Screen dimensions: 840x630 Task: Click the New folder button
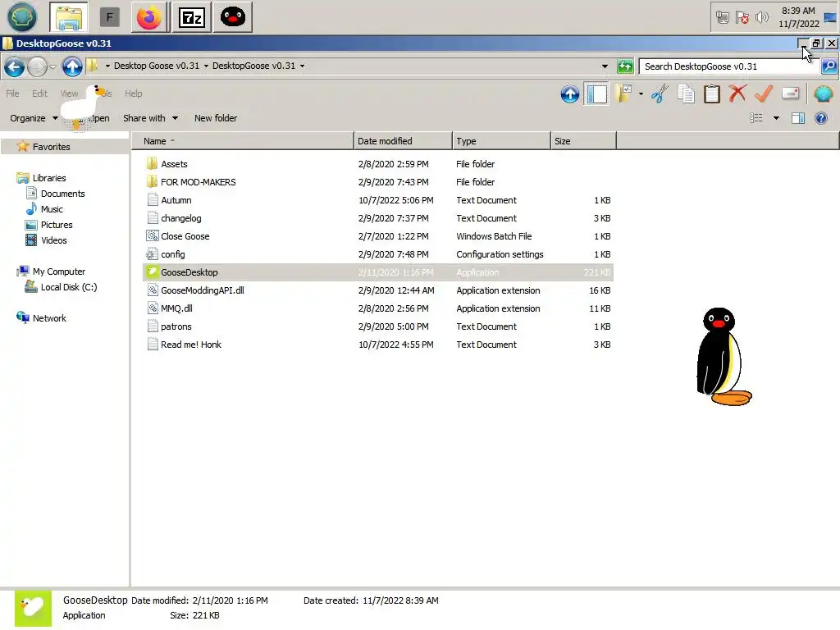pyautogui.click(x=216, y=118)
